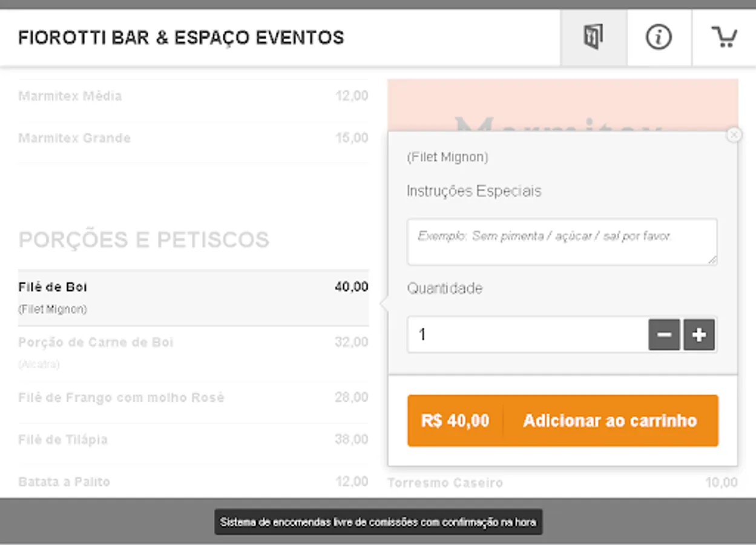Open the shopping cart icon

724,38
